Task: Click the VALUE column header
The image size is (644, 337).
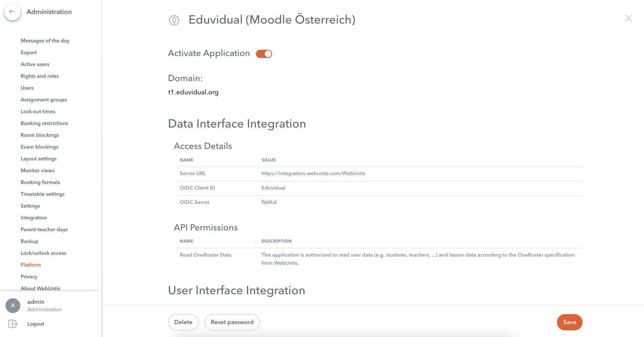Action: (x=268, y=160)
